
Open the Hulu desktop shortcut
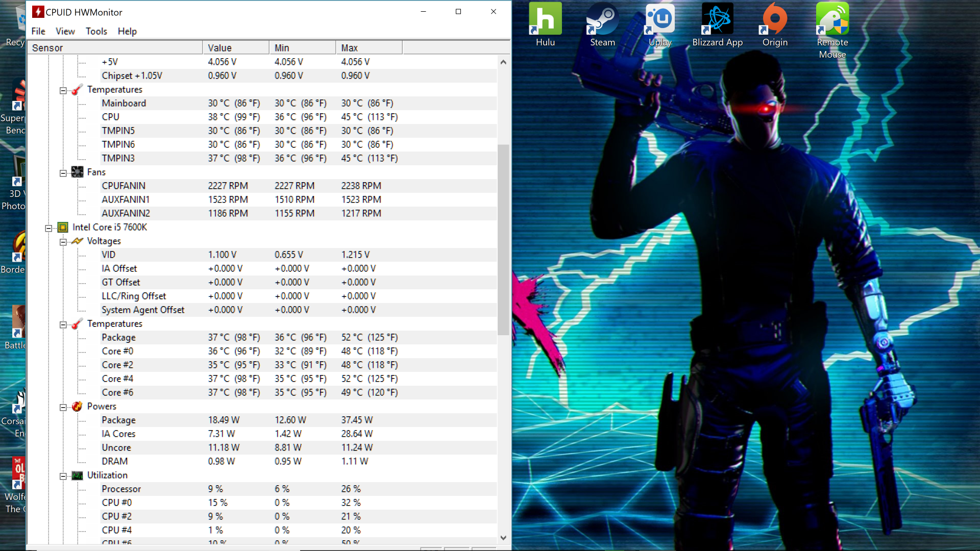click(x=545, y=24)
